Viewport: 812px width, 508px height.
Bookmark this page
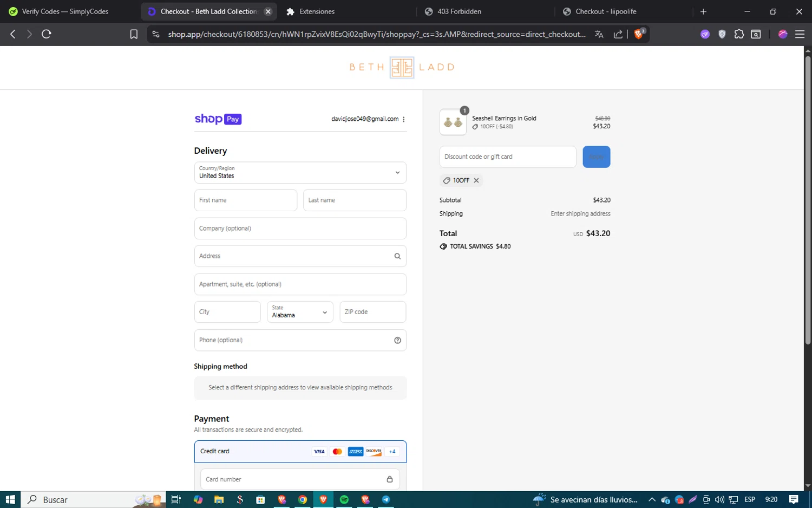134,34
